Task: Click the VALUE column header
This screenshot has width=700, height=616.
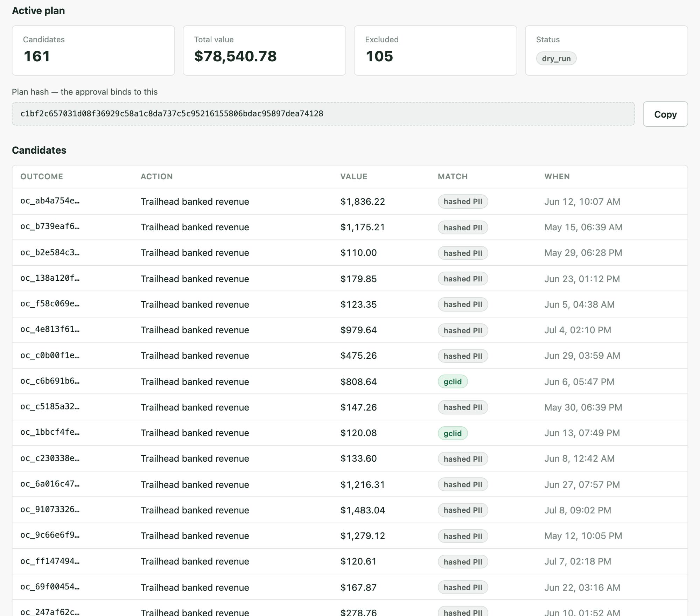Action: [354, 176]
